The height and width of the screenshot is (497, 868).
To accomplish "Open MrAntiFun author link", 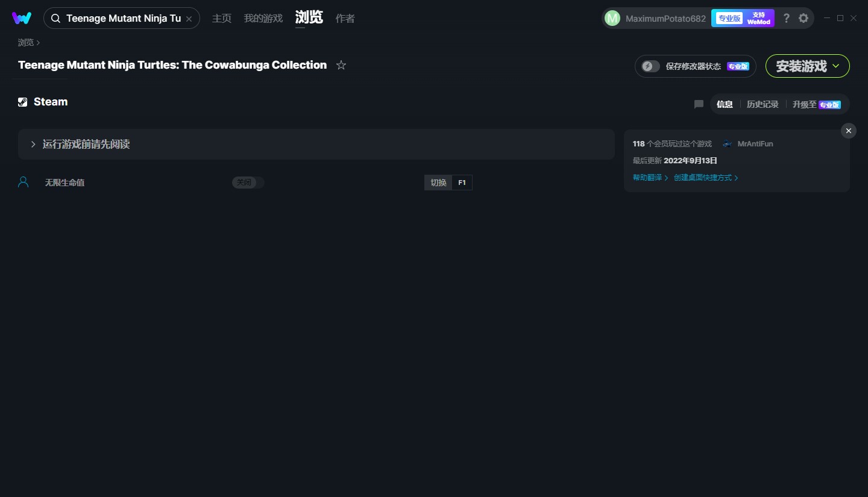I will (755, 144).
